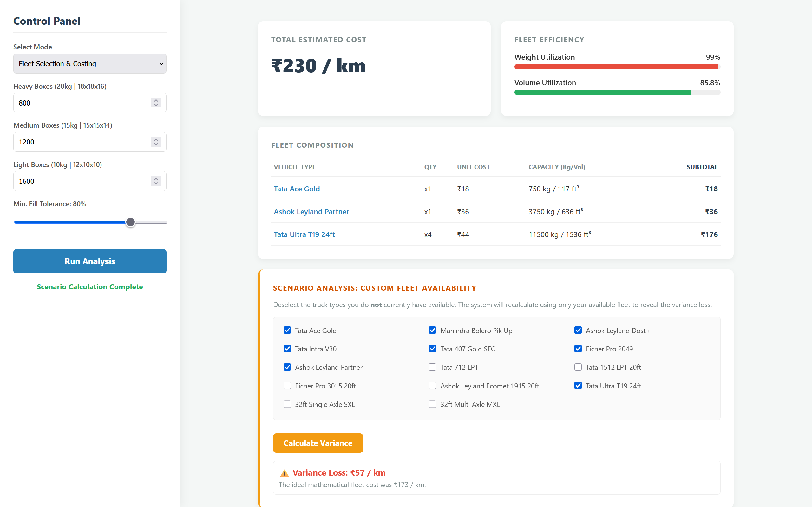Screen dimensions: 812x507
Task: Uncheck Mahindra Bolero Pik Up availability
Action: coord(433,330)
